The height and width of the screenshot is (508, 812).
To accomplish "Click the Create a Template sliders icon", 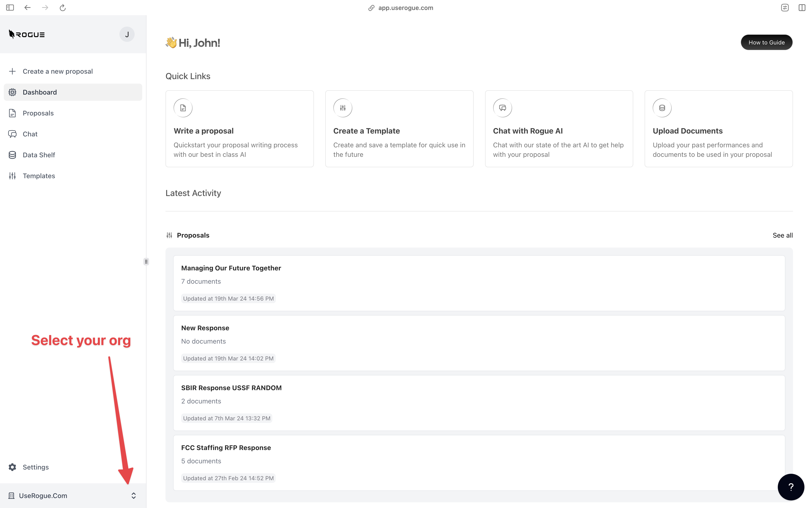I will coord(342,108).
